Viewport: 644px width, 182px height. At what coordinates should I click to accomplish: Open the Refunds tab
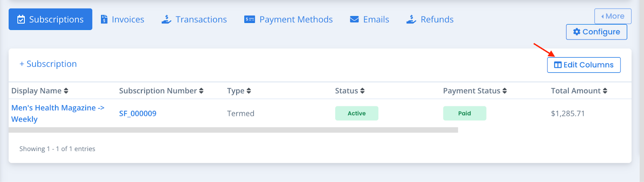tap(430, 19)
